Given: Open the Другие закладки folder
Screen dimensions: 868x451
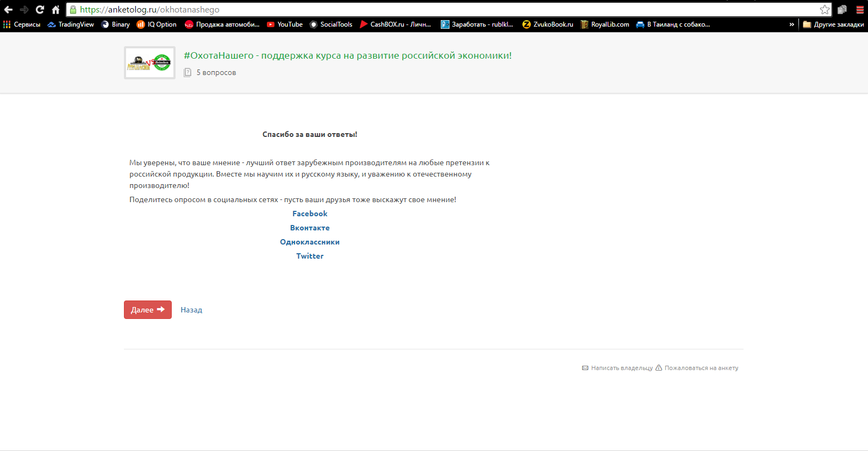Looking at the screenshot, I should 833,24.
